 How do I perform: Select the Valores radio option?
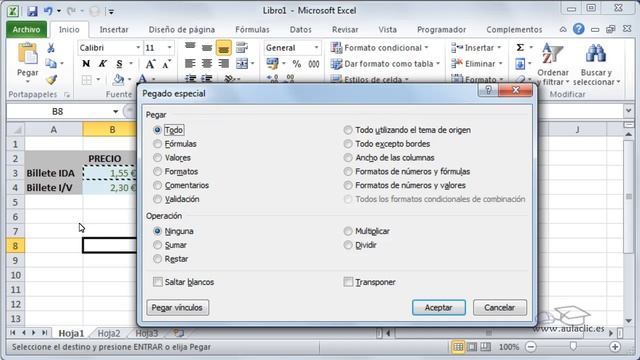157,158
